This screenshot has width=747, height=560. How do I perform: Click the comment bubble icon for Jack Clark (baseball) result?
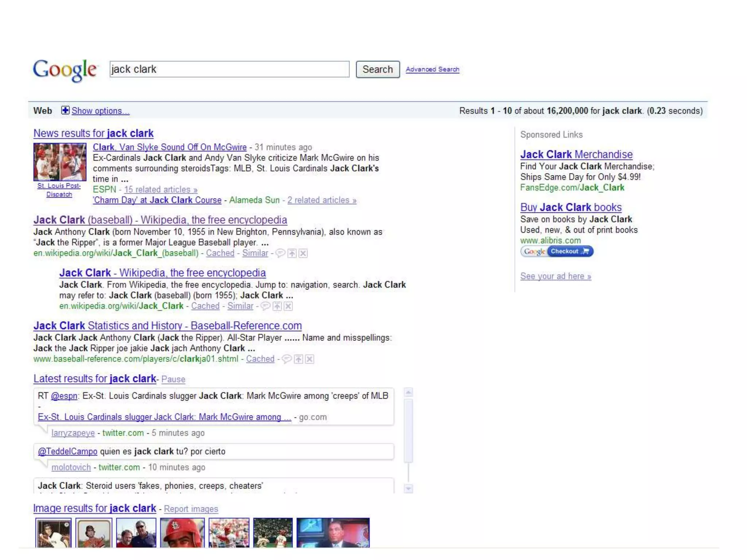tap(280, 253)
